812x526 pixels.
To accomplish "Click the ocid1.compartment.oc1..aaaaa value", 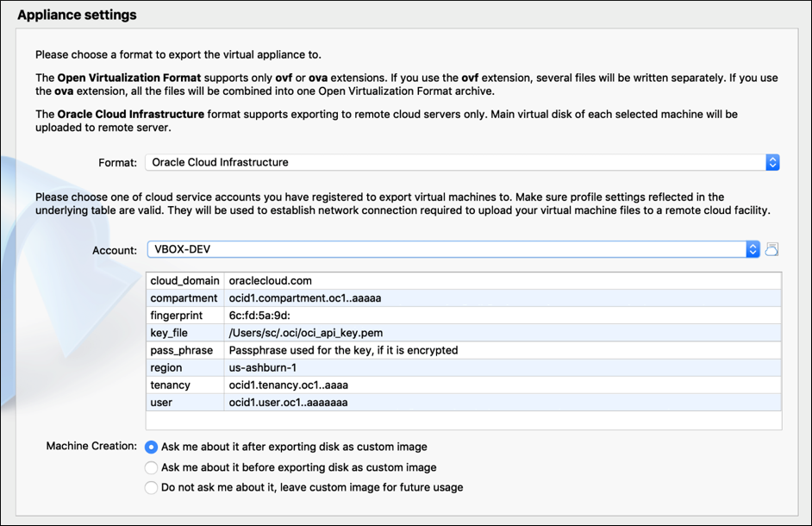I will [x=503, y=298].
